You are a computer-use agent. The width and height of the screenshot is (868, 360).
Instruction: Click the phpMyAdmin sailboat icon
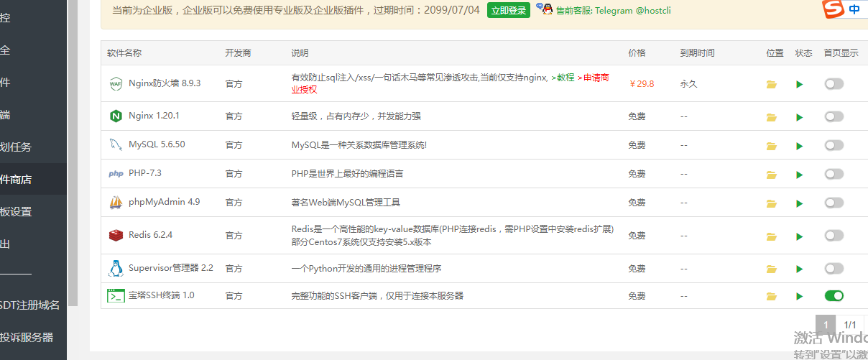pos(116,203)
